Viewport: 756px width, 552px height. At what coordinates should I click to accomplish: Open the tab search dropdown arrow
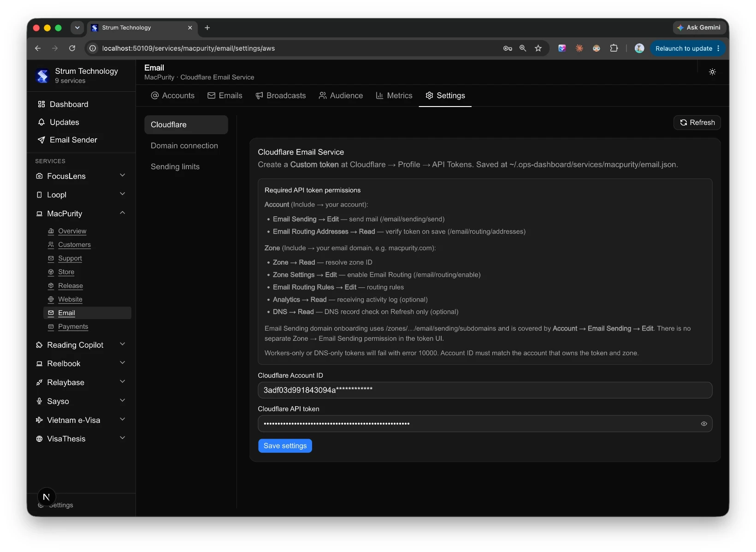pyautogui.click(x=77, y=28)
